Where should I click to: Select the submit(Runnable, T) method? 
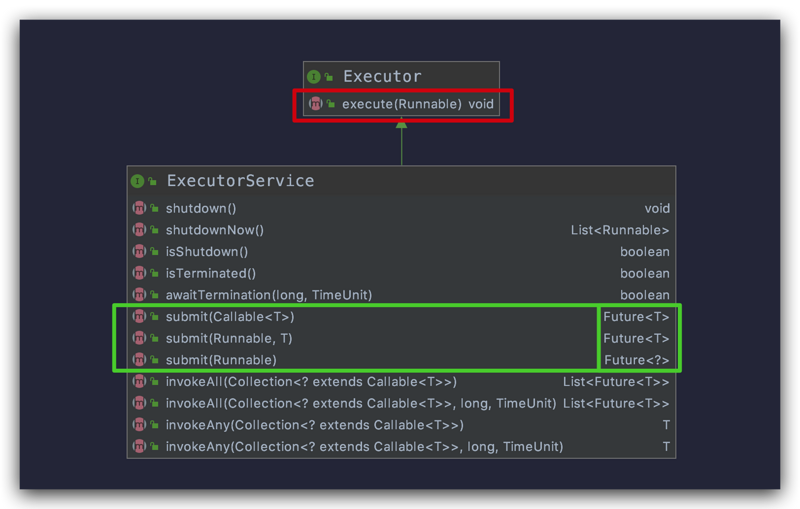coord(229,338)
